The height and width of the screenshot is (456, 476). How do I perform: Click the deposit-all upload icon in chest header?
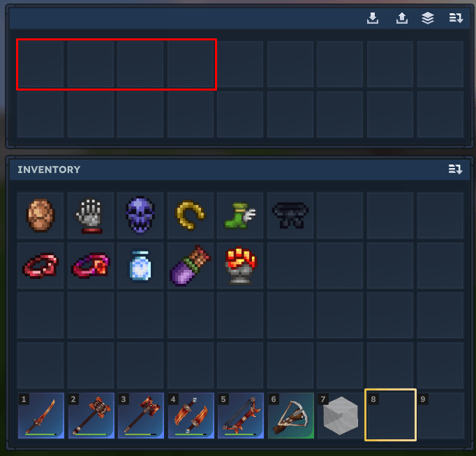tap(402, 18)
